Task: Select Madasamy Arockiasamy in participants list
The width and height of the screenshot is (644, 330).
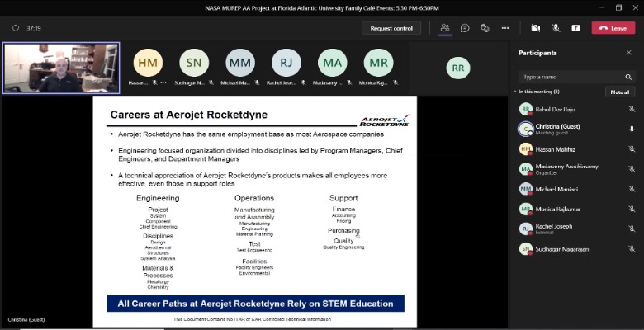Action: click(560, 168)
